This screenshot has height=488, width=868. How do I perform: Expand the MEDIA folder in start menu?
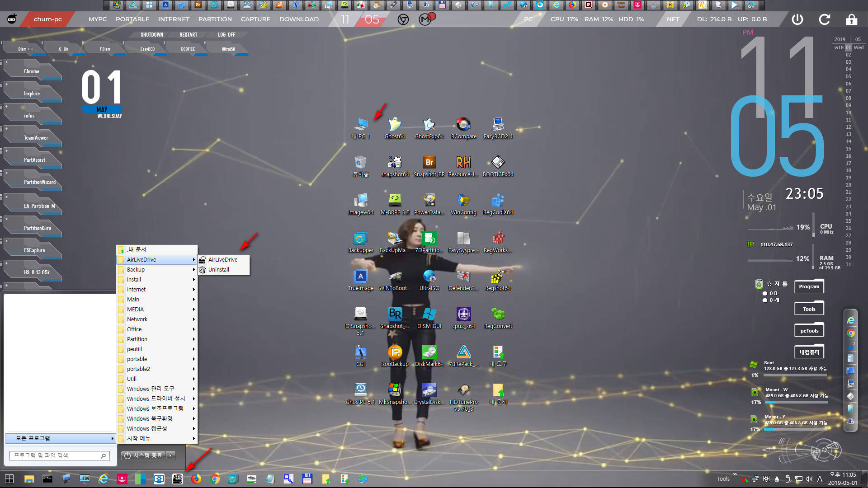(157, 309)
